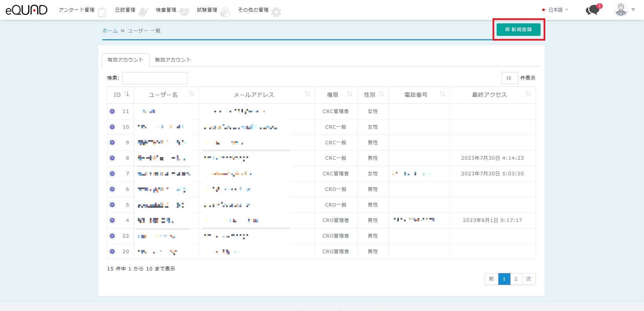Viewport: 644px width, 311px height.
Task: Sort by 電話番号 column arrows
Action: (x=442, y=94)
